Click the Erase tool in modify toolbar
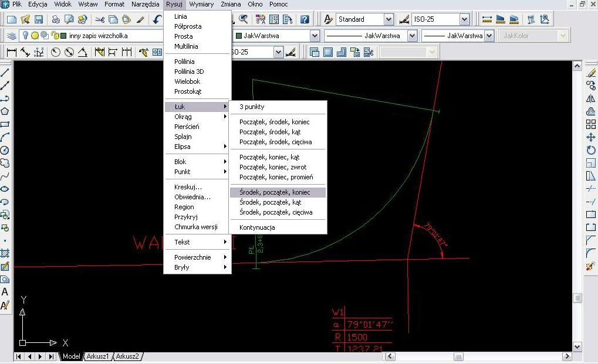 pos(591,72)
